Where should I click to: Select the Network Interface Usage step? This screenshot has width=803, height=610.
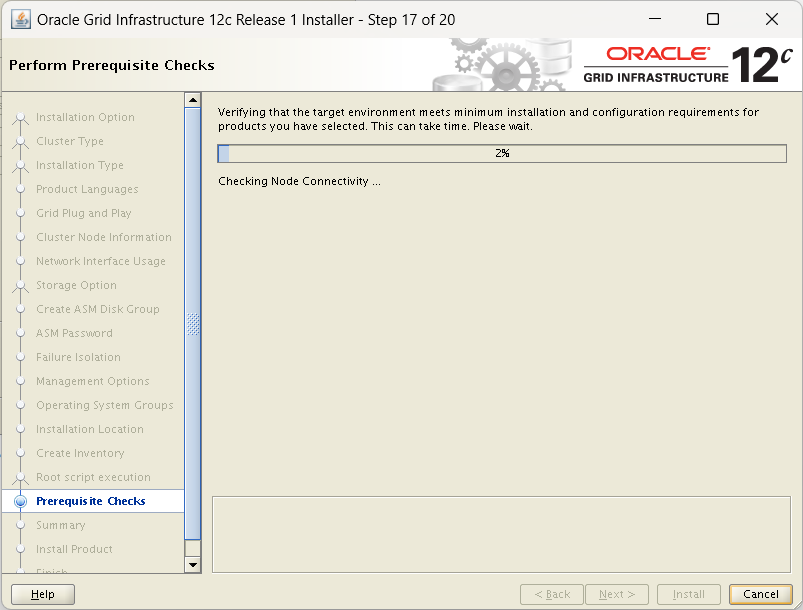pyautogui.click(x=100, y=261)
